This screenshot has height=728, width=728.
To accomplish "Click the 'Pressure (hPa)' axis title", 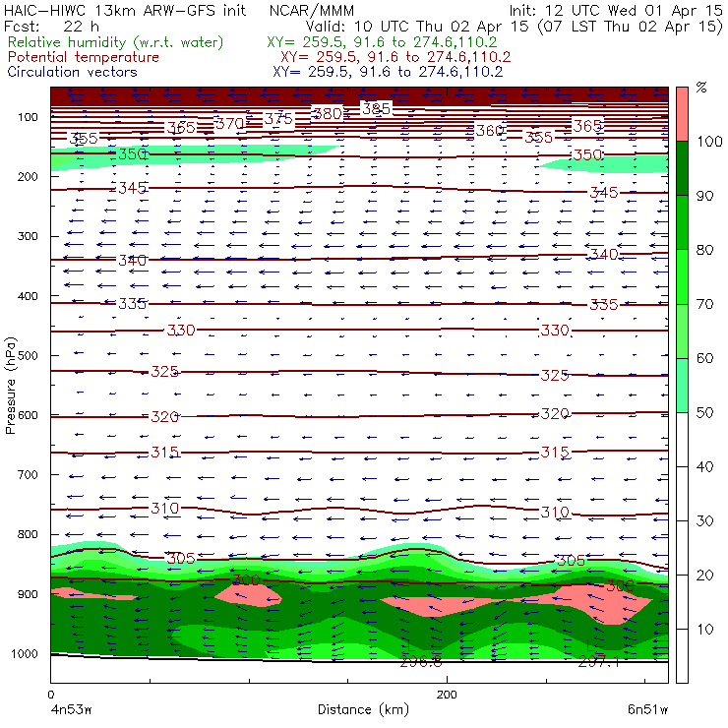I will pos(10,386).
